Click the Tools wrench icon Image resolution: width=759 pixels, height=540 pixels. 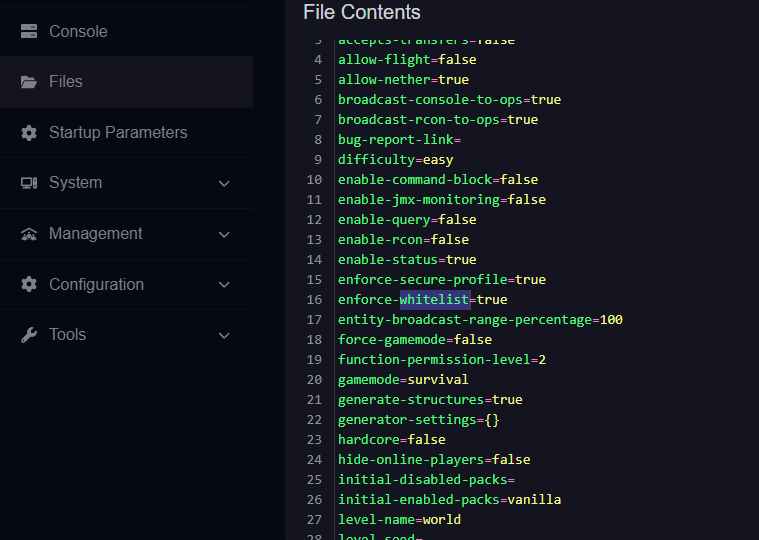coord(29,335)
